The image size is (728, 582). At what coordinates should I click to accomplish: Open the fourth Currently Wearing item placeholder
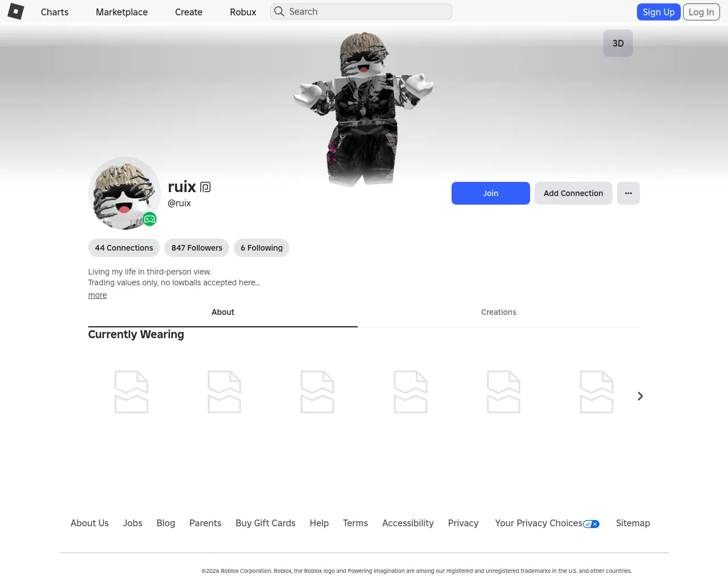coord(411,392)
